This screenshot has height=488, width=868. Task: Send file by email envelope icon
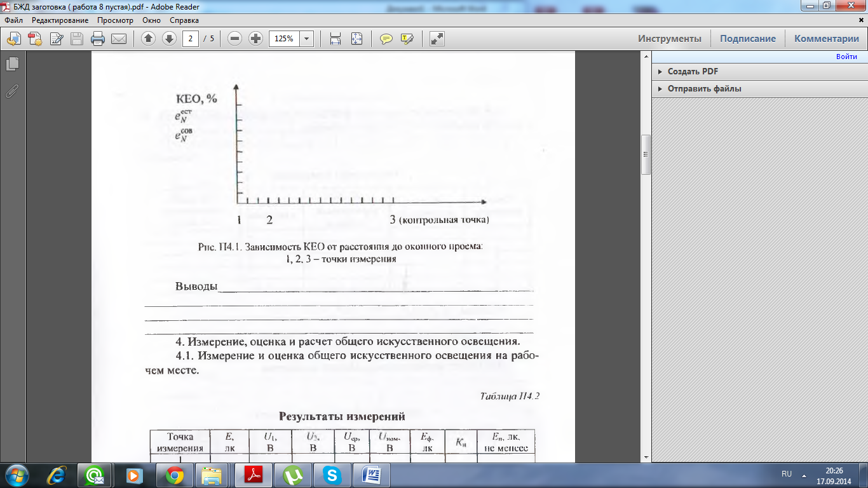[119, 39]
